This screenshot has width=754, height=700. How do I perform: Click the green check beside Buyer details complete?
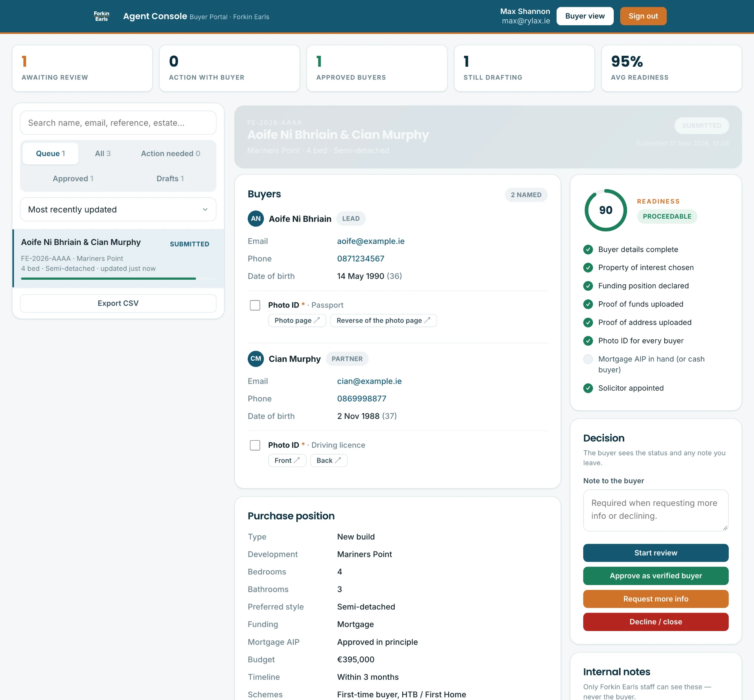(x=588, y=250)
